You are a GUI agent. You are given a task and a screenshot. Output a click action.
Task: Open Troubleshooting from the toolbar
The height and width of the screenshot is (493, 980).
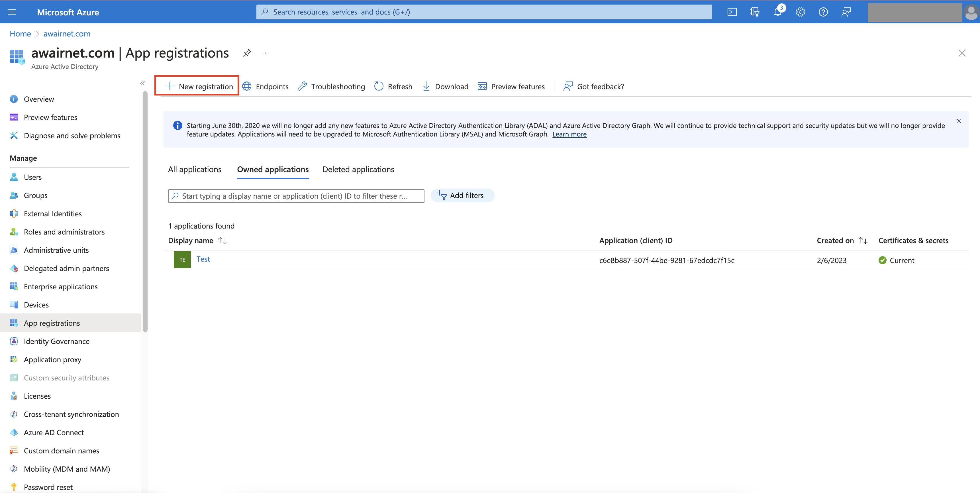pyautogui.click(x=331, y=86)
